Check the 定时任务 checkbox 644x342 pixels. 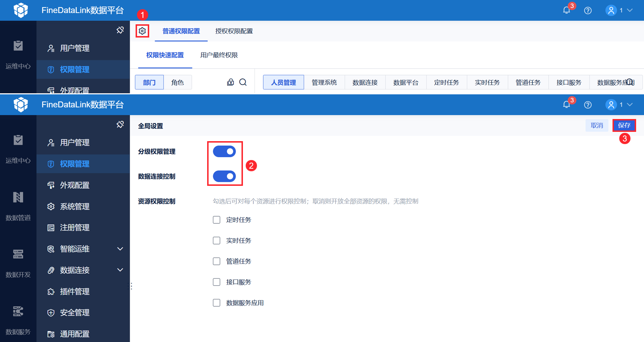coord(216,220)
